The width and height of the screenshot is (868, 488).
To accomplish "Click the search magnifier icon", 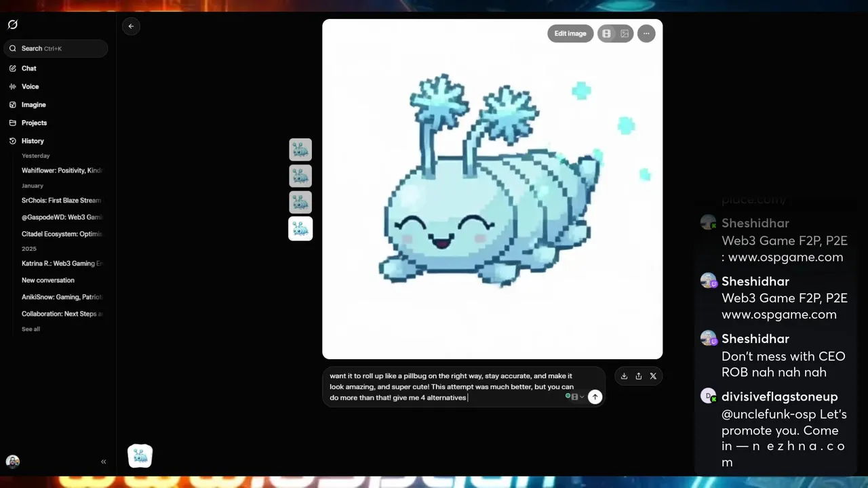I will (x=13, y=49).
